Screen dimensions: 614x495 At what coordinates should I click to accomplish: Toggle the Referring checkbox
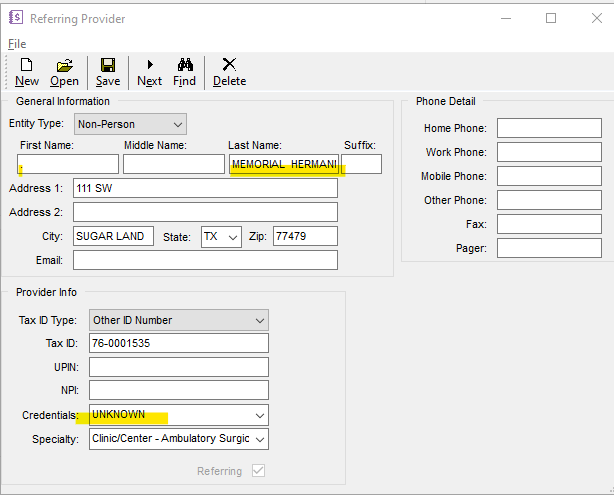point(259,471)
